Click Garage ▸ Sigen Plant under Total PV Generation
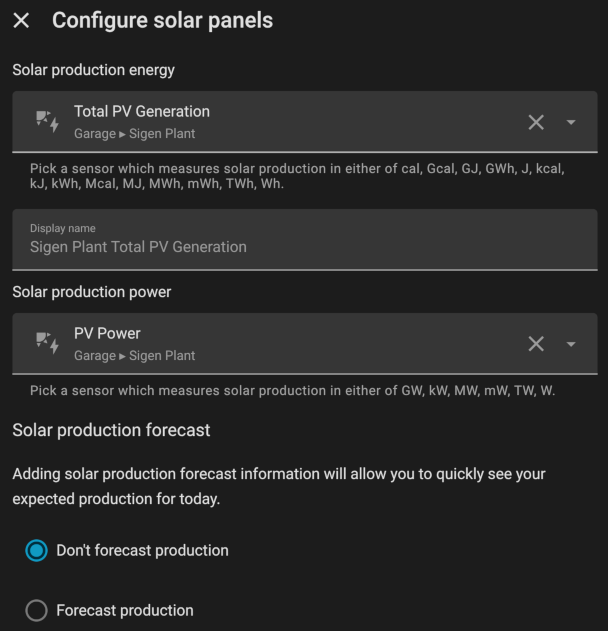This screenshot has height=631, width=608. [x=134, y=134]
